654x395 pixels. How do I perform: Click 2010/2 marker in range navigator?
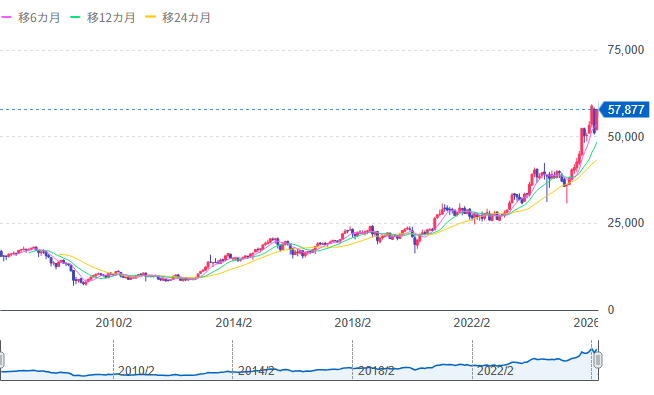[x=136, y=371]
